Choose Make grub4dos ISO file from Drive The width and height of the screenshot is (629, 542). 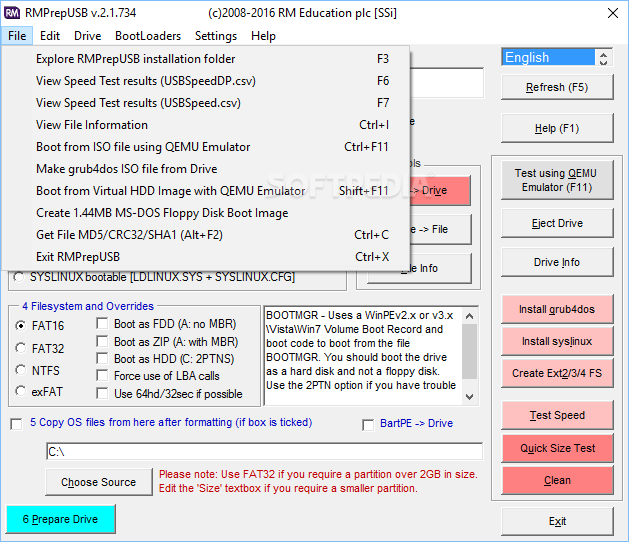pyautogui.click(x=205, y=169)
